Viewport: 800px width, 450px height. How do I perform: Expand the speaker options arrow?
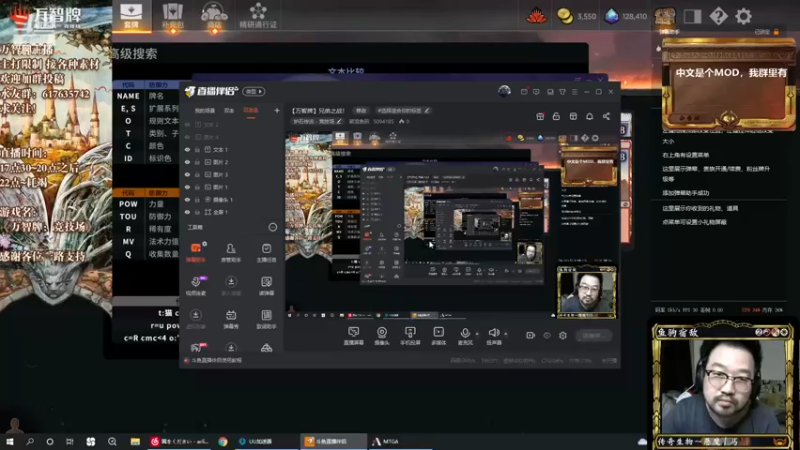click(506, 334)
